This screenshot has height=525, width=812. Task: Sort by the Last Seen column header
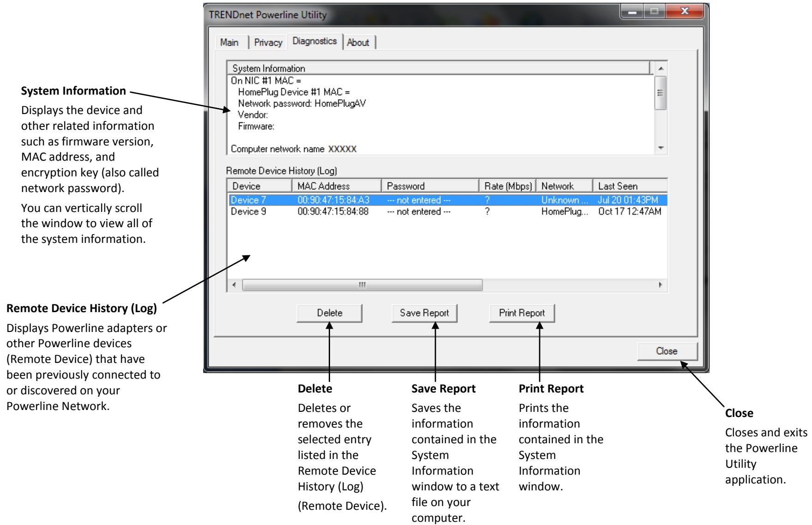(630, 186)
